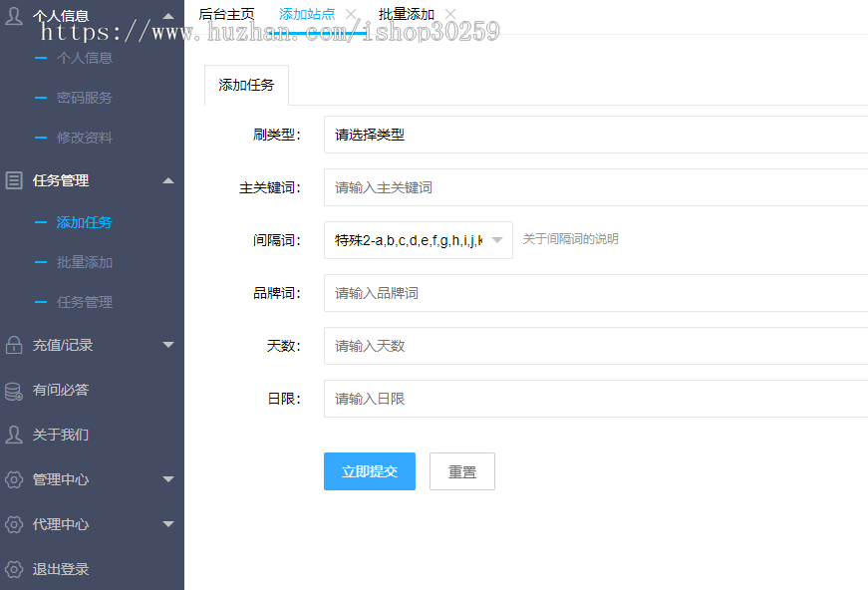
Task: Open 关于我们 menu entry
Action: [x=61, y=435]
